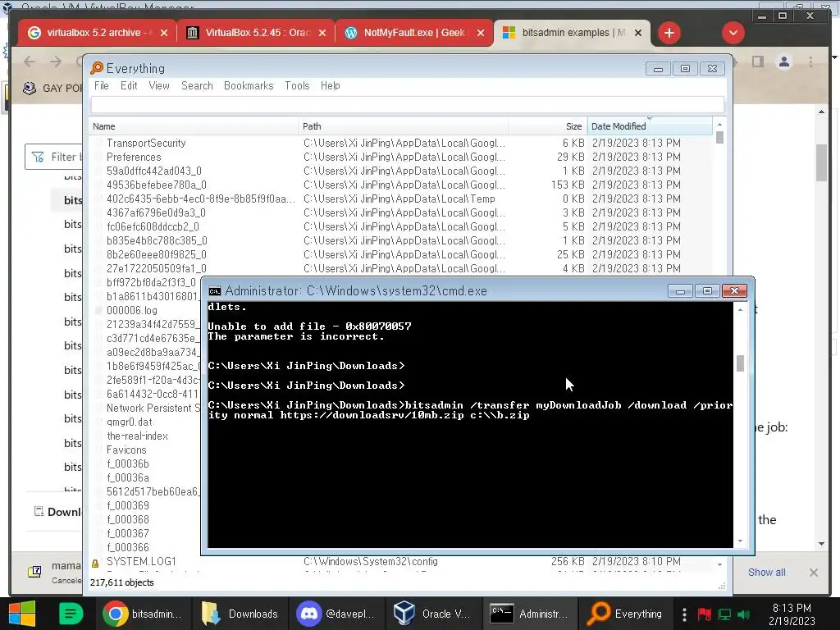Select the Favicons file
The height and width of the screenshot is (630, 840).
click(126, 450)
